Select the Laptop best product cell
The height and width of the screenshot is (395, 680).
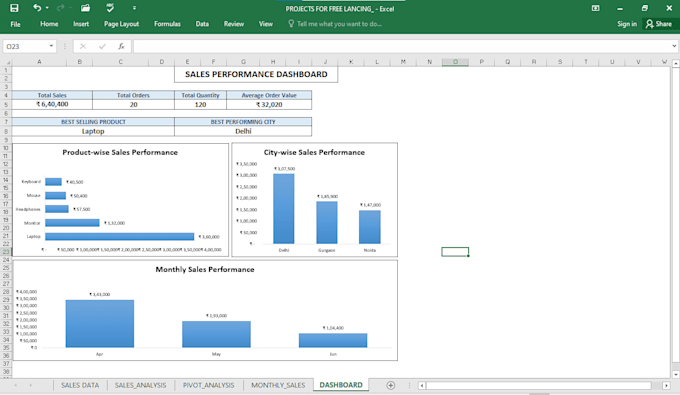point(93,131)
